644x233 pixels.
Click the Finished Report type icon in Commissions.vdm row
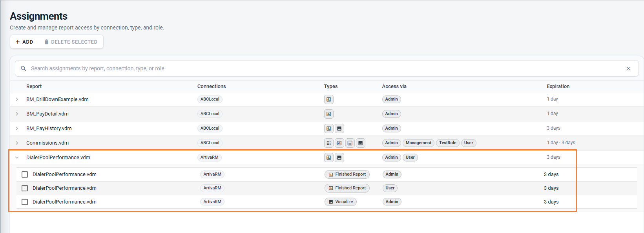pos(339,143)
